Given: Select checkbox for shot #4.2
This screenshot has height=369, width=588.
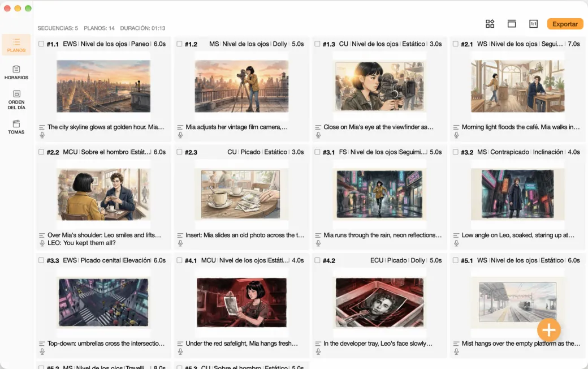Looking at the screenshot, I should [x=317, y=260].
